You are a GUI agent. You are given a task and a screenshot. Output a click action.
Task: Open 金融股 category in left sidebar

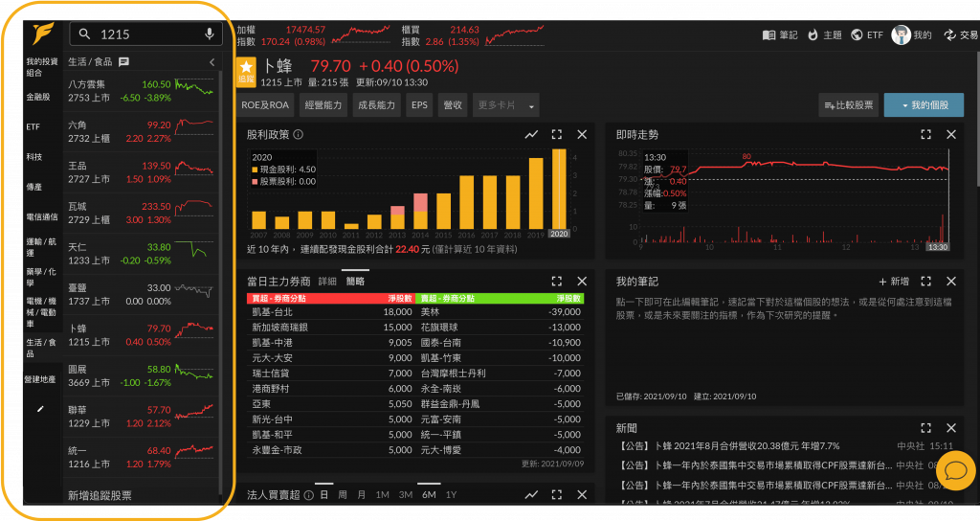click(x=38, y=97)
